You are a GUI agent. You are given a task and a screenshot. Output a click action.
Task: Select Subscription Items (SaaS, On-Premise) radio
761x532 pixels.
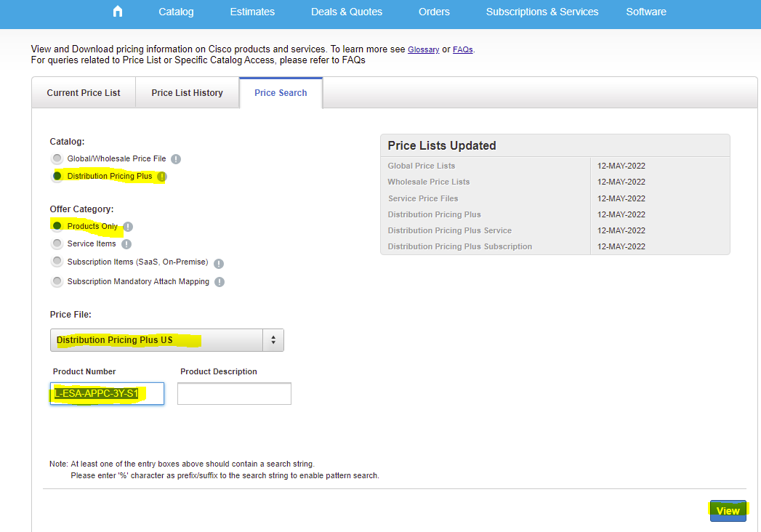coord(57,261)
